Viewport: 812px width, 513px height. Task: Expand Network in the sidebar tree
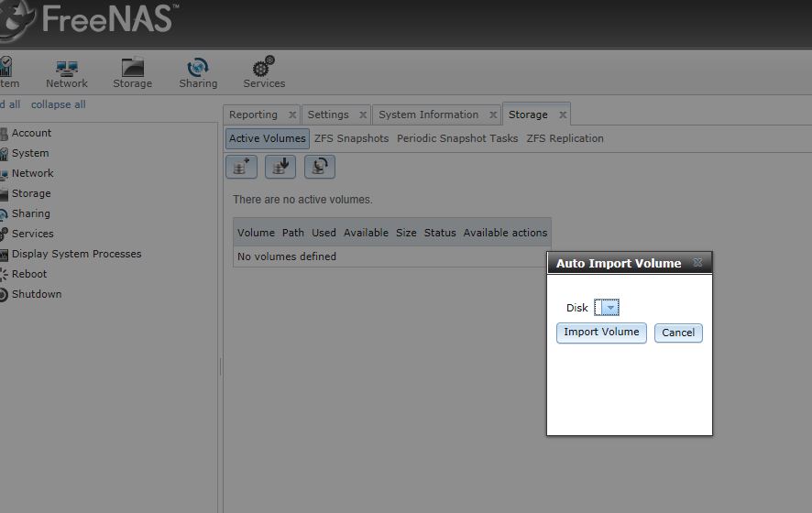point(32,173)
